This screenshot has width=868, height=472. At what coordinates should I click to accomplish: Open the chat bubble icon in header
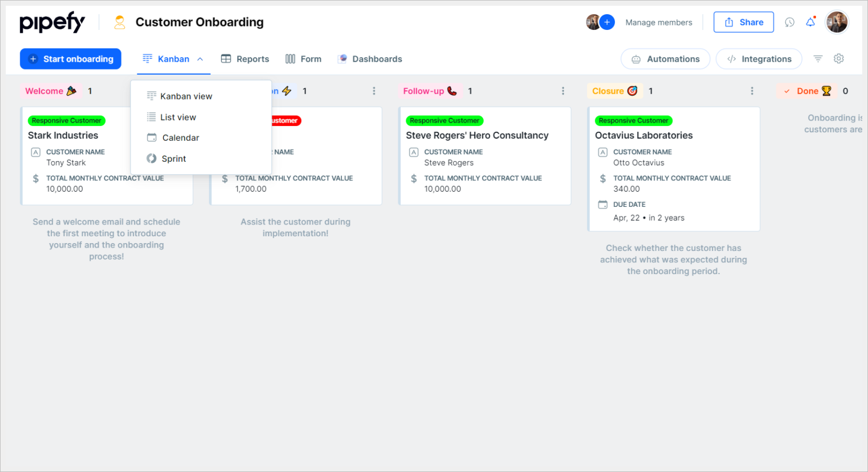pos(789,23)
